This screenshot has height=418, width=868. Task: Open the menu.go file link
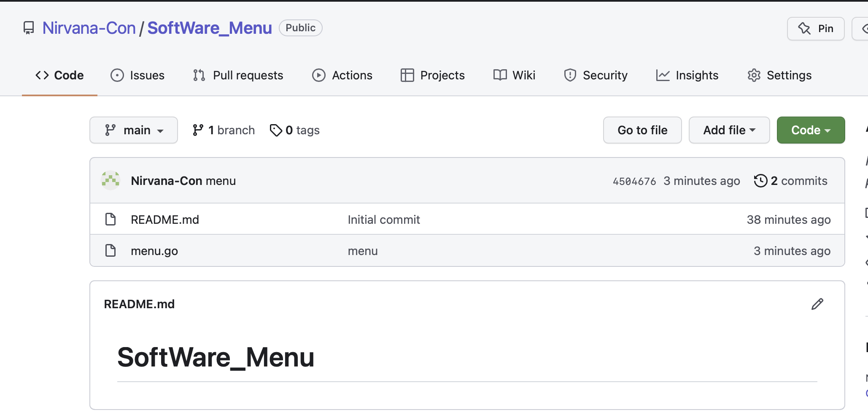(x=154, y=251)
